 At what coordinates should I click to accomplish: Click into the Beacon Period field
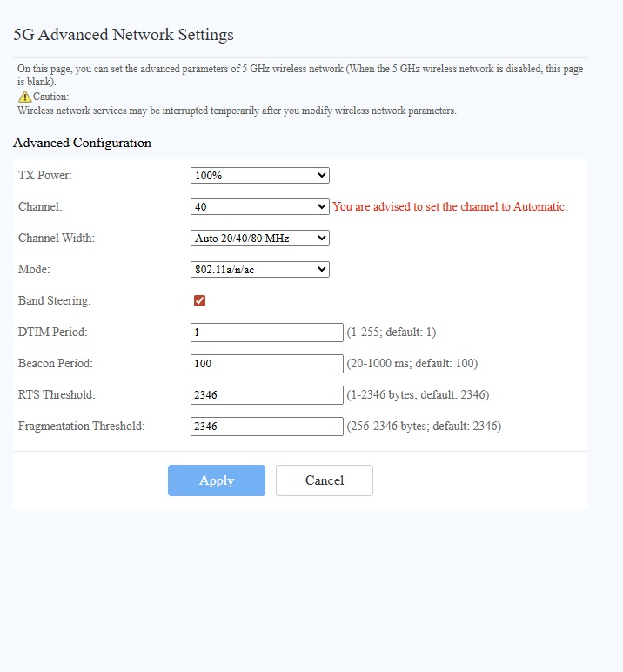266,364
